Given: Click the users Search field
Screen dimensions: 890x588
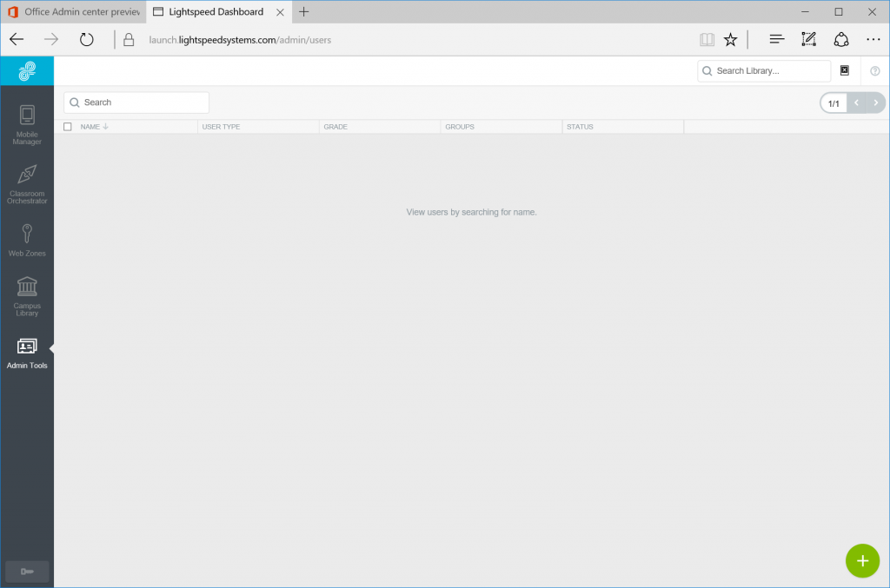Looking at the screenshot, I should coord(136,102).
